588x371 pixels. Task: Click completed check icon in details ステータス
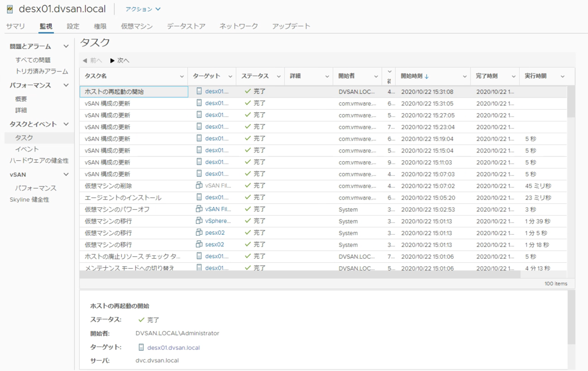[141, 320]
